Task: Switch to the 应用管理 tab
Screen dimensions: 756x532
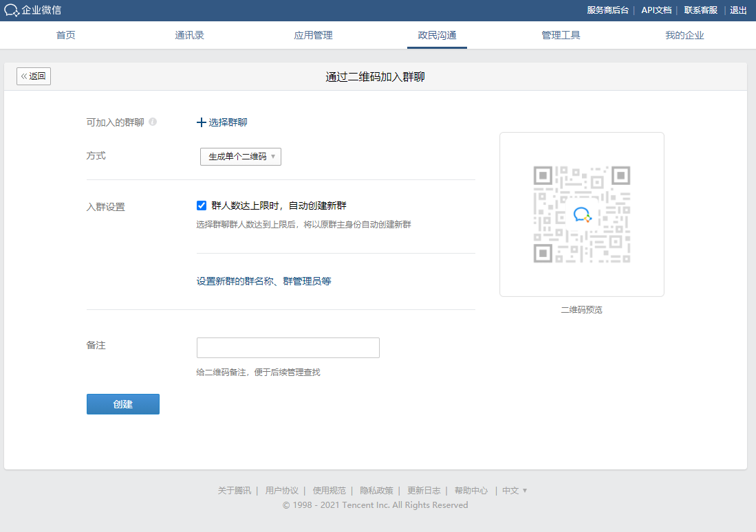Action: pos(314,35)
